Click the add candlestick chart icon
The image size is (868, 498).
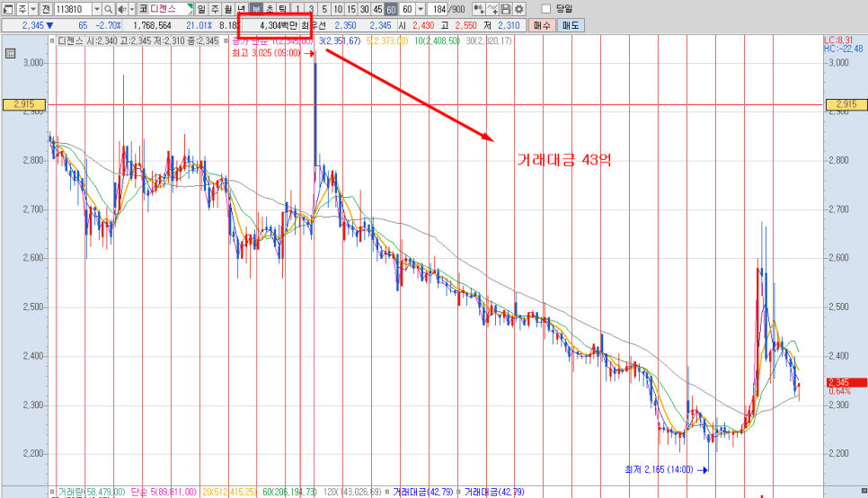click(x=479, y=9)
